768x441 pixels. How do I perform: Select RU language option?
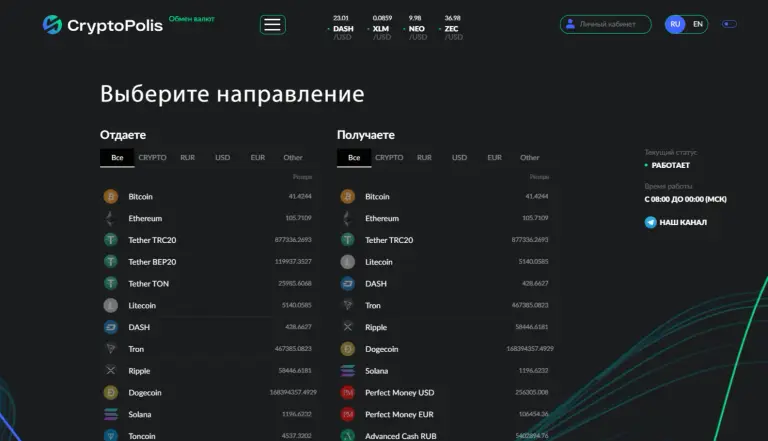(x=675, y=24)
